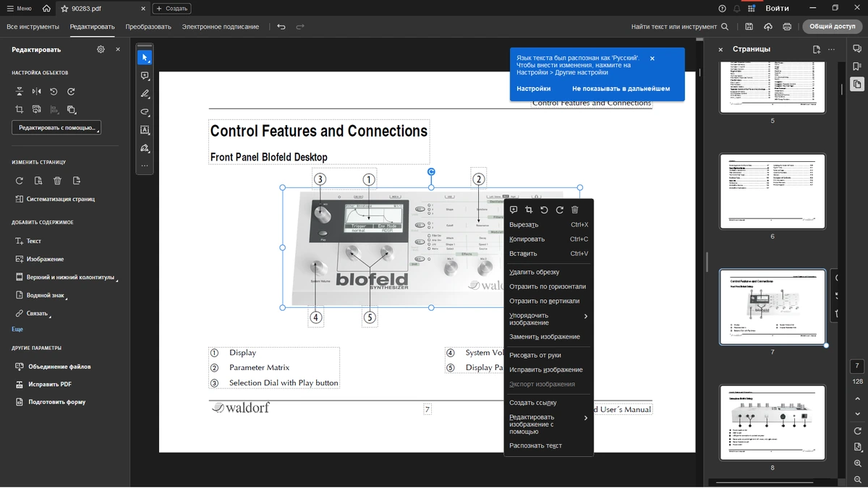Open bookmarks panel icon on right rail
The image size is (868, 488).
click(x=857, y=66)
